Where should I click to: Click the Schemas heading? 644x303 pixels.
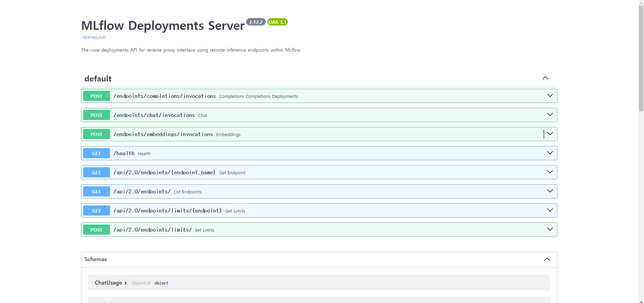click(96, 259)
